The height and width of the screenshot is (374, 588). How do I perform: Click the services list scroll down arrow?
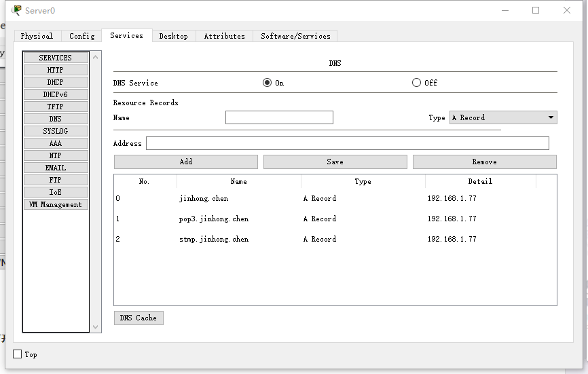(x=95, y=326)
